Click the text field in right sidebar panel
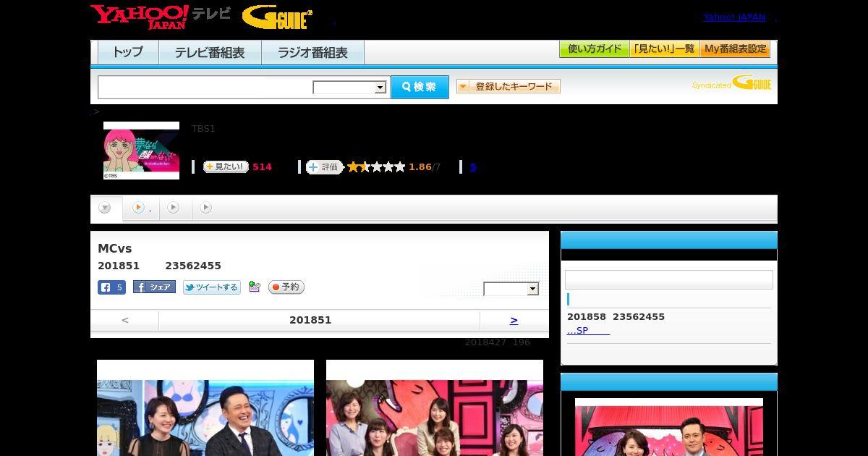This screenshot has height=456, width=868. pyautogui.click(x=669, y=280)
